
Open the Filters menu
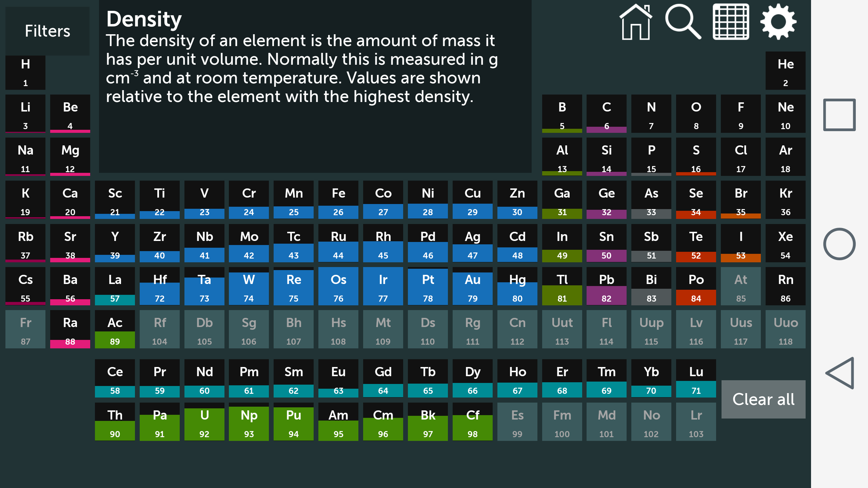click(47, 31)
